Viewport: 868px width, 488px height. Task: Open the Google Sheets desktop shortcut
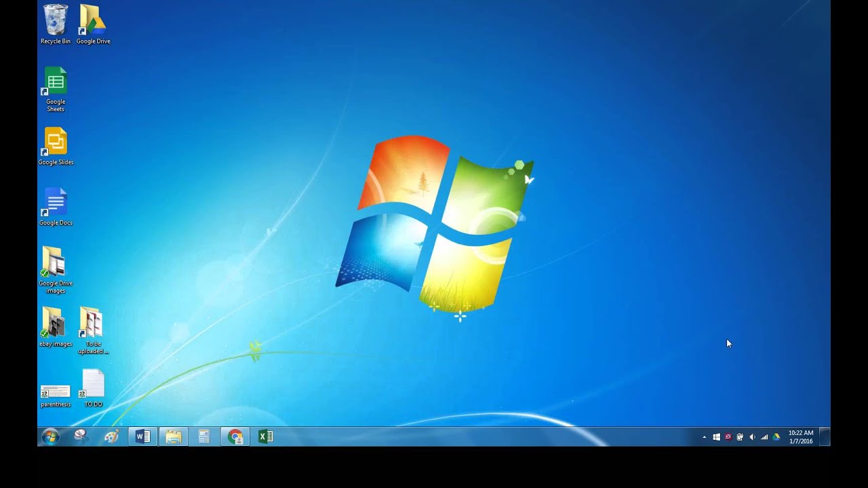pyautogui.click(x=54, y=81)
